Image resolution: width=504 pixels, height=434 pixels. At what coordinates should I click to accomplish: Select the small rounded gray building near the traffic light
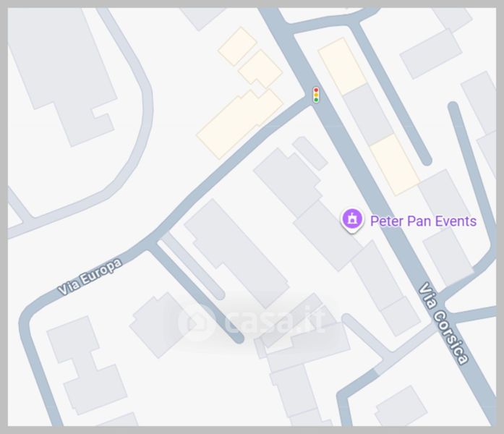point(310,153)
